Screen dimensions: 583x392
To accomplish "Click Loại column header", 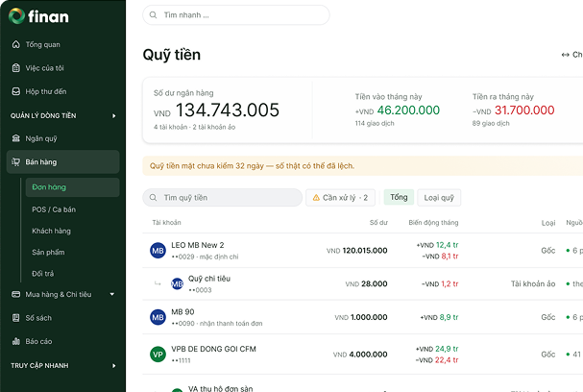I will tap(548, 222).
